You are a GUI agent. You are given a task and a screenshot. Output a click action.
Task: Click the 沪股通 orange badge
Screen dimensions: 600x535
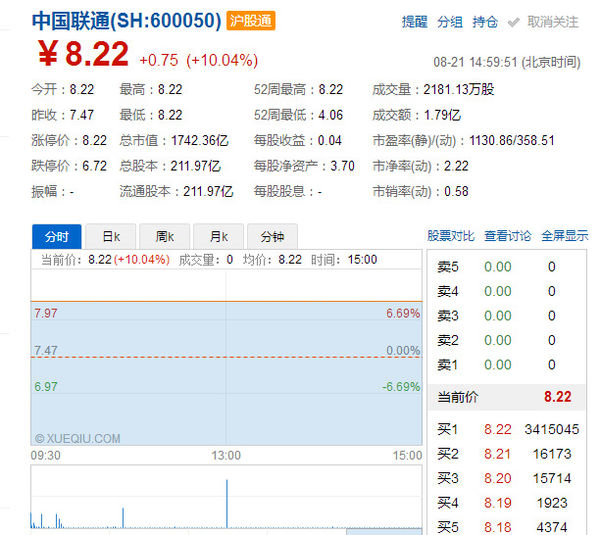pos(251,21)
